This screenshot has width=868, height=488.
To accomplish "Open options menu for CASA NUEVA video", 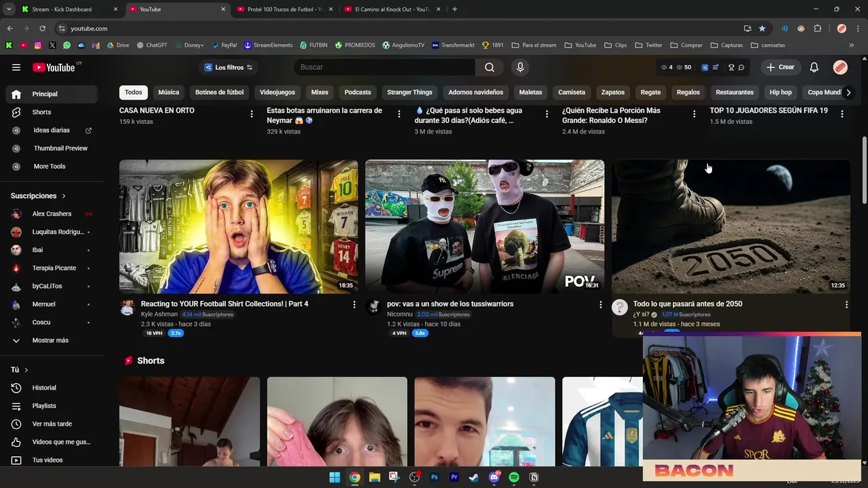I will [x=252, y=114].
